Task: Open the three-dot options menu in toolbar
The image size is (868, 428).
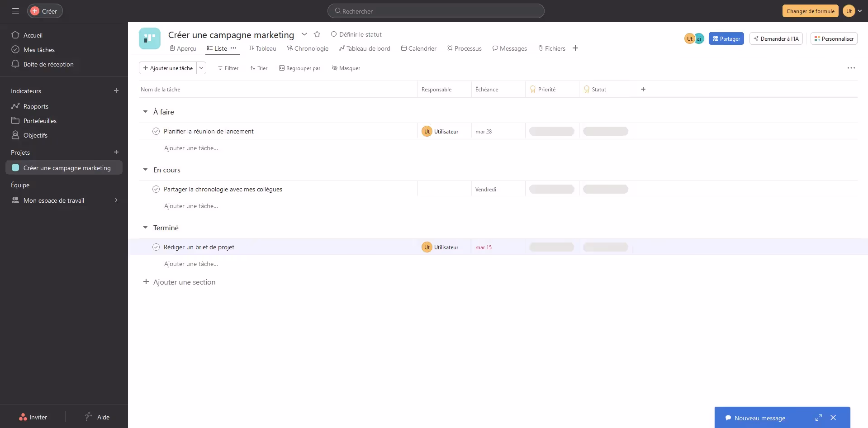Action: 851,68
